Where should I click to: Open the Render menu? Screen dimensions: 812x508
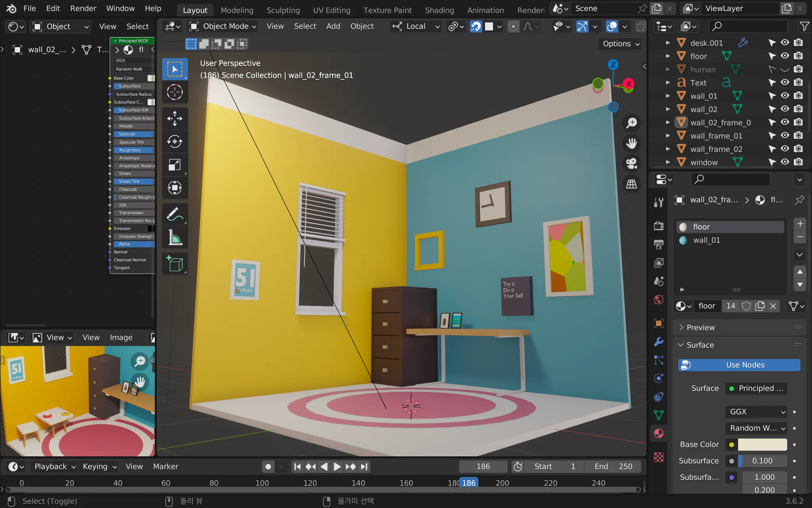point(83,8)
